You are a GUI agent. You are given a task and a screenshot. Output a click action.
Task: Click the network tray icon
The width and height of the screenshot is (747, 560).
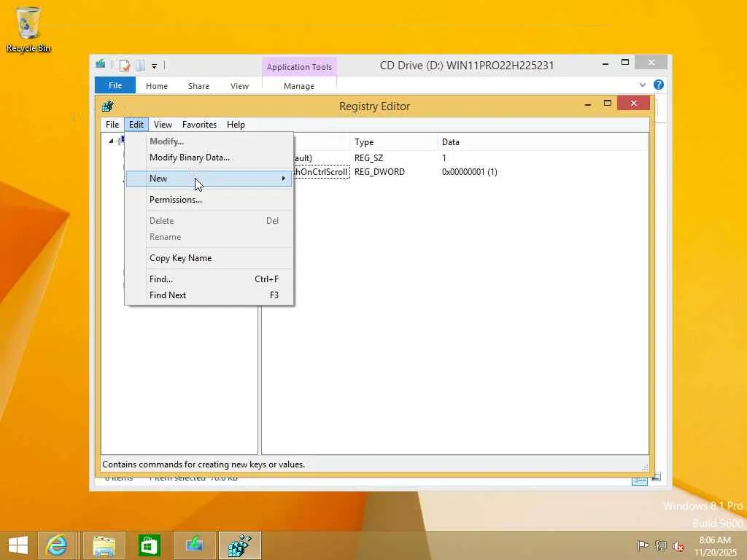coord(660,545)
